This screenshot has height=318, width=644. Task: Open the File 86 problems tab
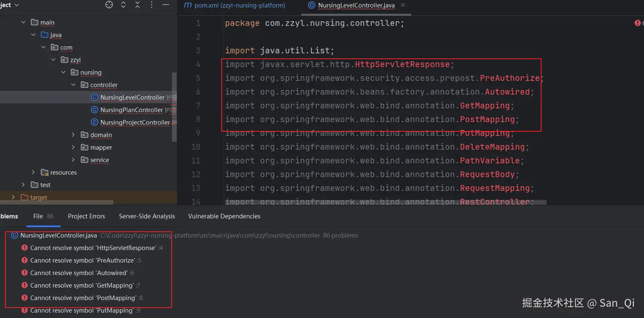click(44, 216)
